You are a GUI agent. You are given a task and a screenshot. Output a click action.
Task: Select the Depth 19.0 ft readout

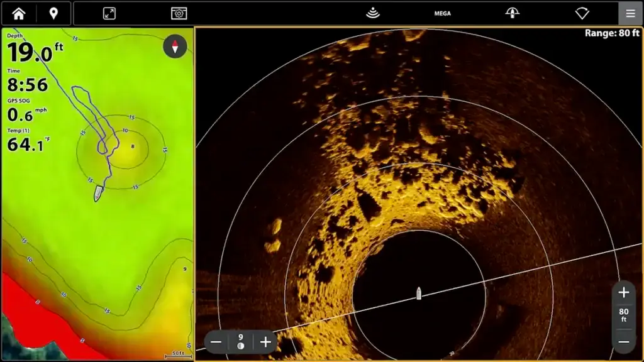click(35, 48)
